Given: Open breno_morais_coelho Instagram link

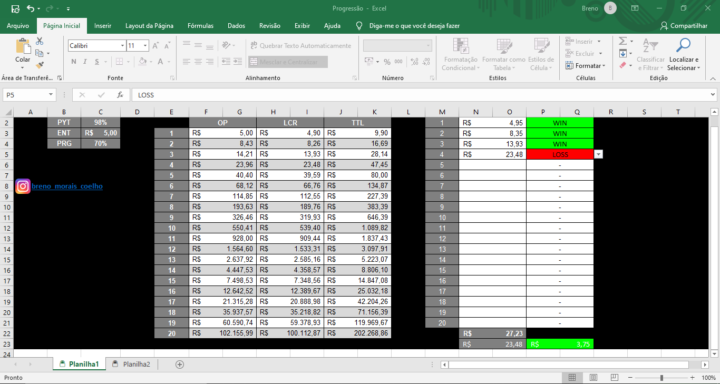Looking at the screenshot, I should 67,186.
